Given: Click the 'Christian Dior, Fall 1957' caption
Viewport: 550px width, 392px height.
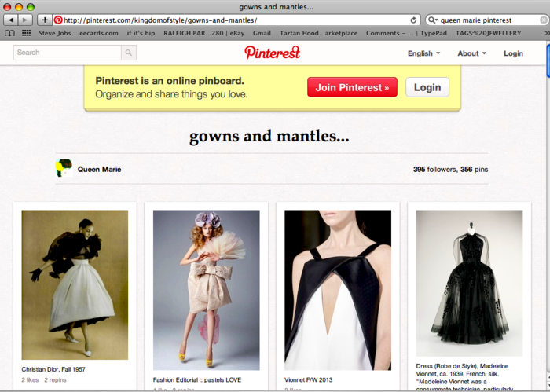Looking at the screenshot, I should [53, 369].
